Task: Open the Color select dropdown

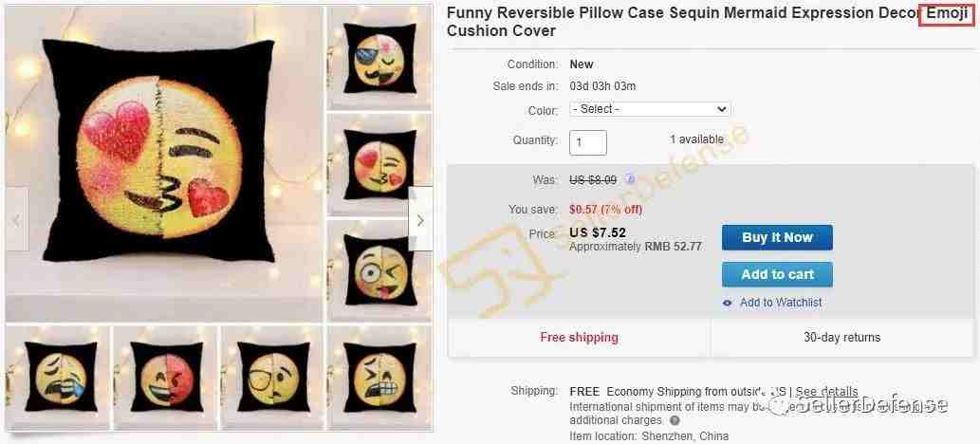Action: pos(650,109)
